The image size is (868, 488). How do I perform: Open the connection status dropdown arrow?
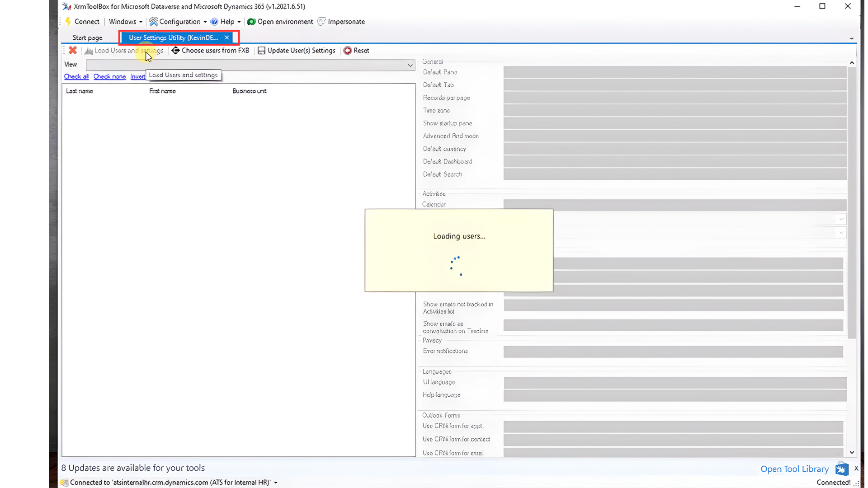[x=276, y=483]
